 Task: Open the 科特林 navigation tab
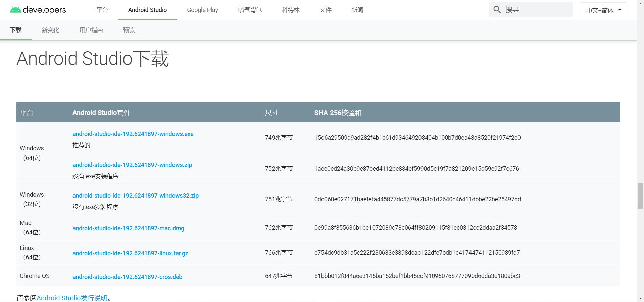(x=291, y=10)
